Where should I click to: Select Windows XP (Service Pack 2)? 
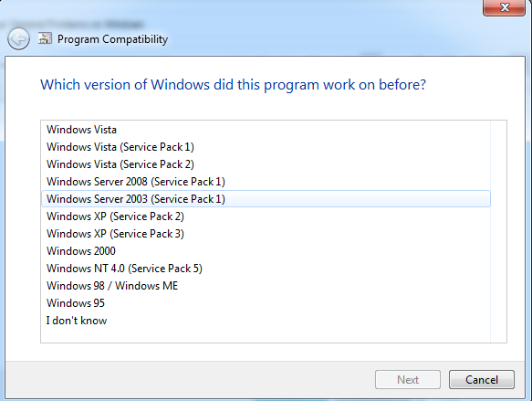click(x=266, y=216)
